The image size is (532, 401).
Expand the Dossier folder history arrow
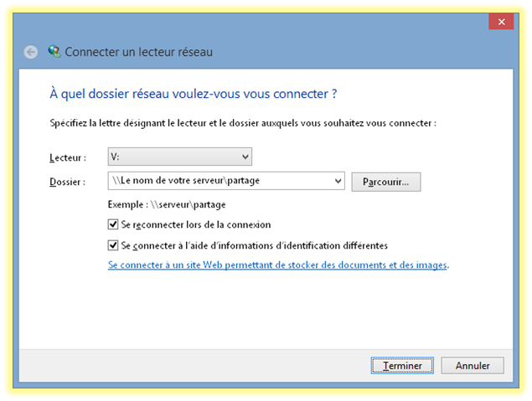coord(338,181)
